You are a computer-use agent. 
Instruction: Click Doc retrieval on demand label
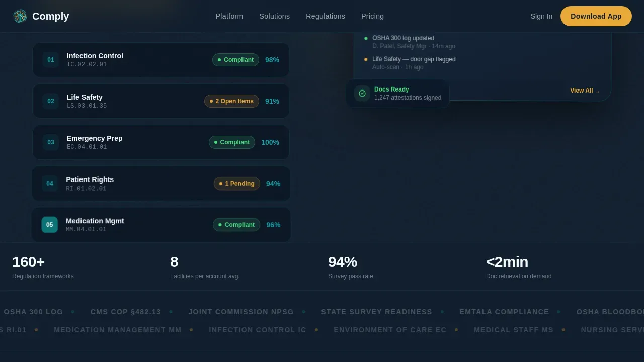coord(519,276)
